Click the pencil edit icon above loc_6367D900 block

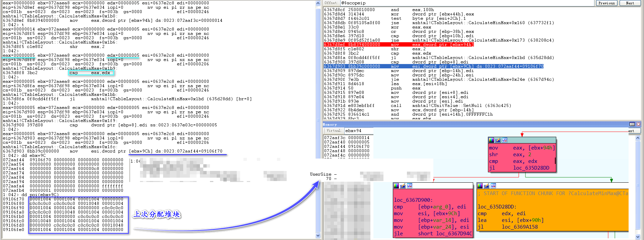[403, 186]
